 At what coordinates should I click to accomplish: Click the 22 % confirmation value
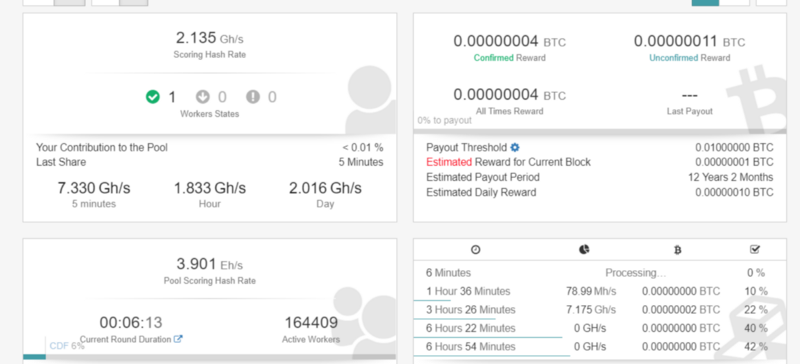[756, 310]
